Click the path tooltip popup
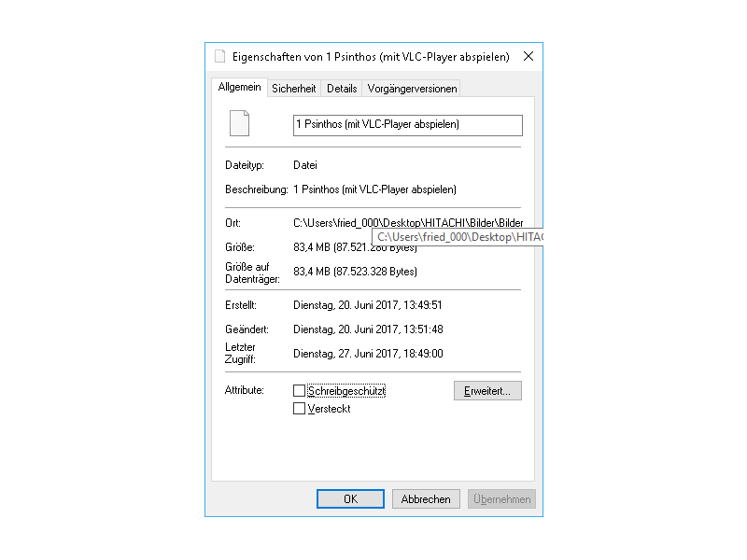The image size is (747, 560). click(458, 238)
